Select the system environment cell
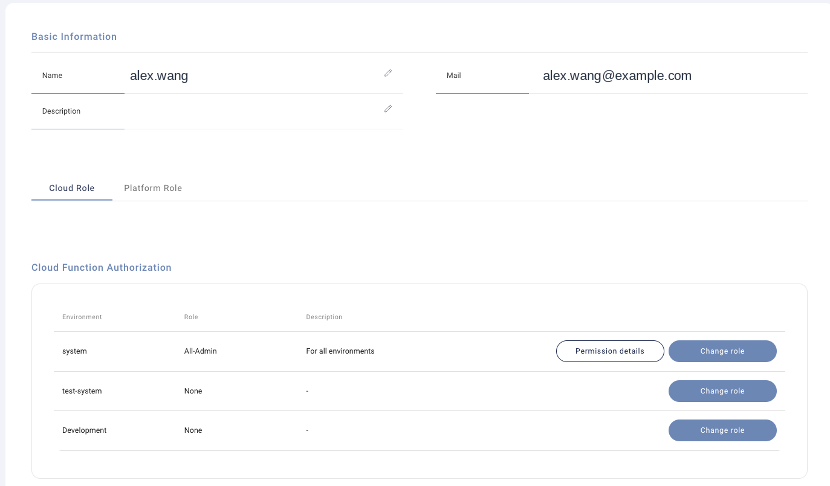 (75, 351)
